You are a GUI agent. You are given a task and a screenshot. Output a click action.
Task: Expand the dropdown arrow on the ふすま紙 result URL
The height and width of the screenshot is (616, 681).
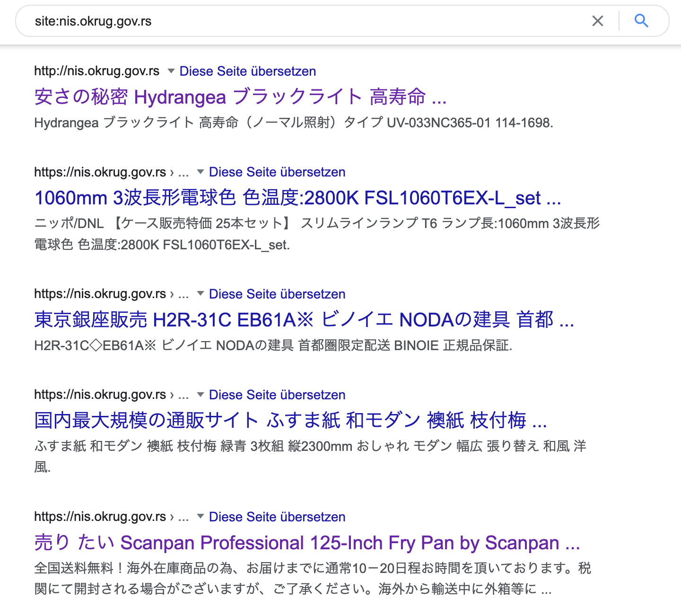[x=201, y=395]
